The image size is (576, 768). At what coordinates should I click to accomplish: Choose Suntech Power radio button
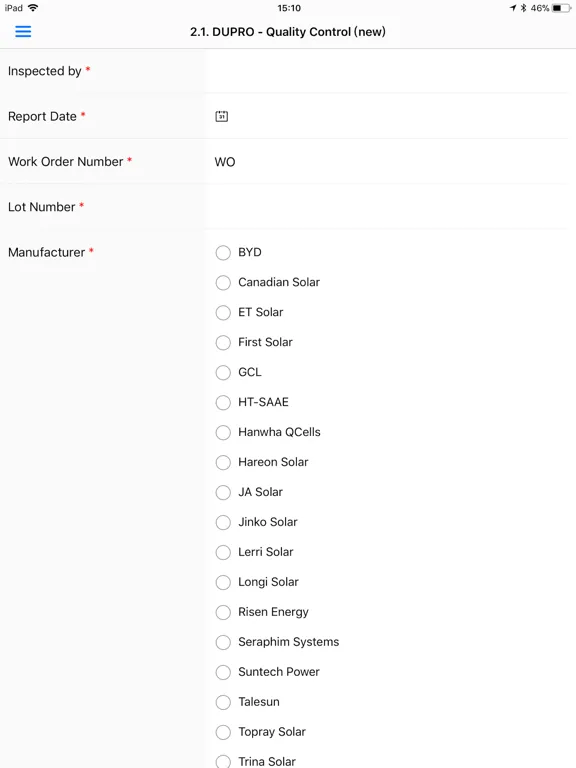click(223, 672)
